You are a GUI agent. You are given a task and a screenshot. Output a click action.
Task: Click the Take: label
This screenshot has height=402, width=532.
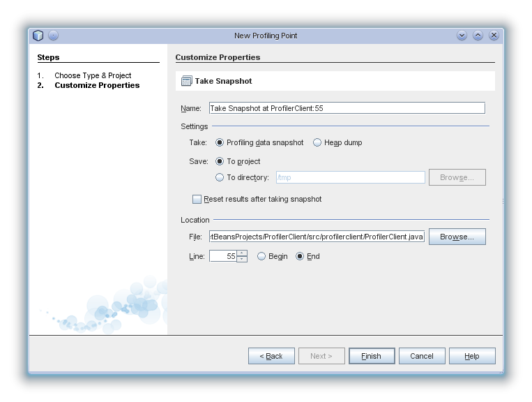(x=198, y=142)
